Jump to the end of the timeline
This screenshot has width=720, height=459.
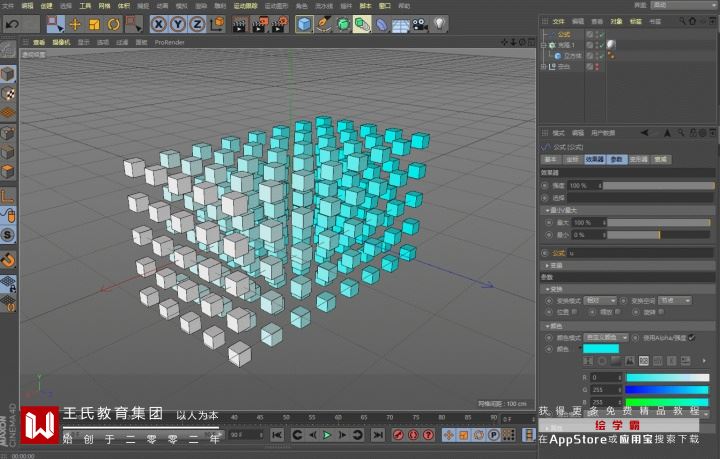click(x=377, y=434)
